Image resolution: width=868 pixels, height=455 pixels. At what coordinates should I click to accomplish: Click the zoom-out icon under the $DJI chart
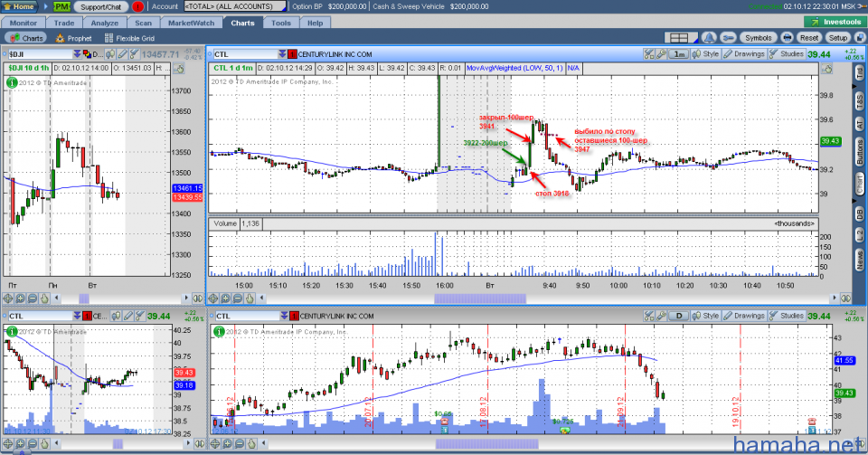click(33, 299)
